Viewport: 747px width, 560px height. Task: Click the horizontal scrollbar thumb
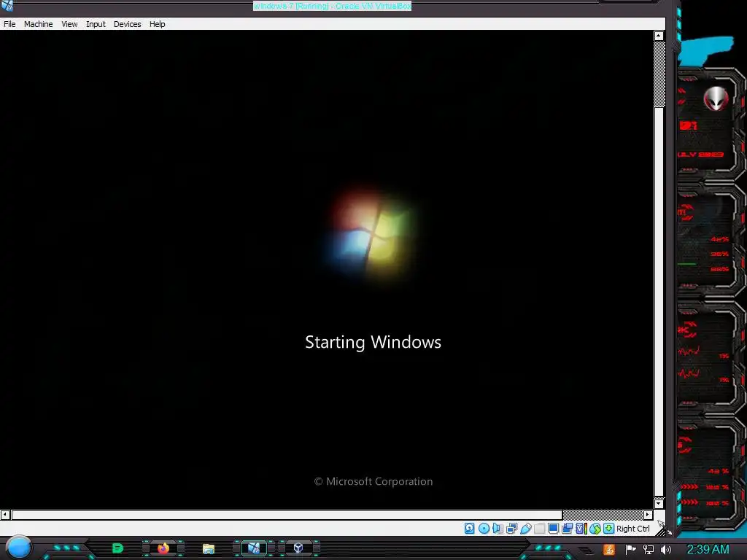click(287, 515)
